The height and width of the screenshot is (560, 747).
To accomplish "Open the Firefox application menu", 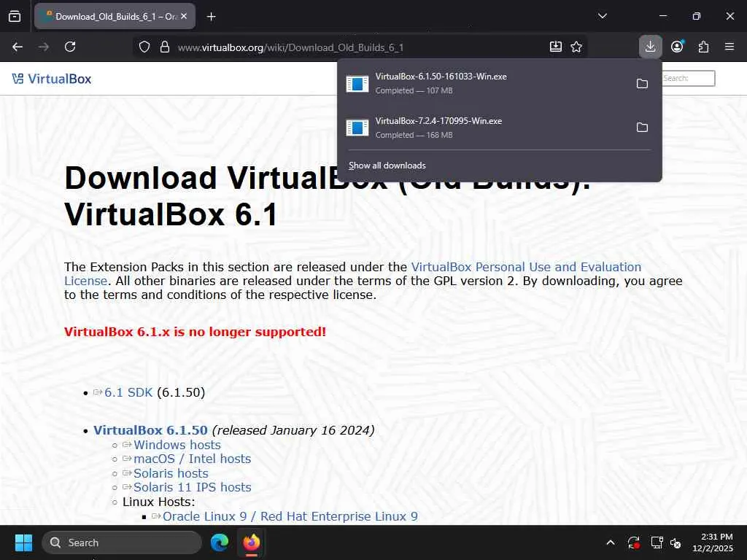I will [x=729, y=47].
